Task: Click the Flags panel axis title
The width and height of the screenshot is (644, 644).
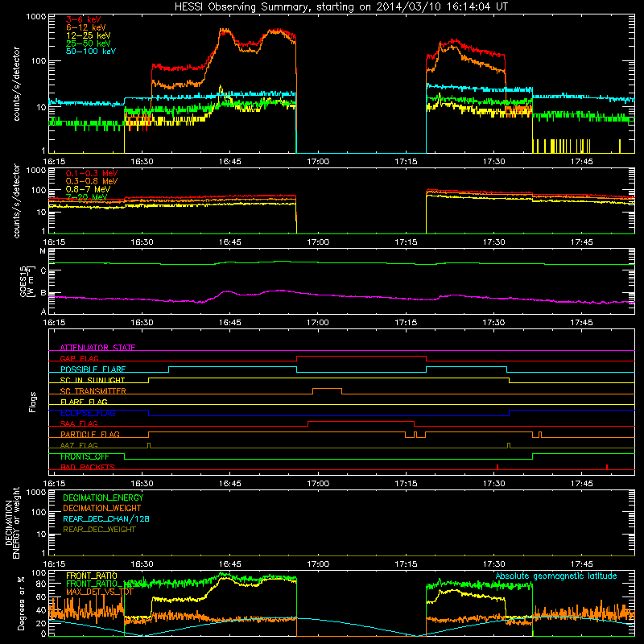Action: click(x=33, y=402)
